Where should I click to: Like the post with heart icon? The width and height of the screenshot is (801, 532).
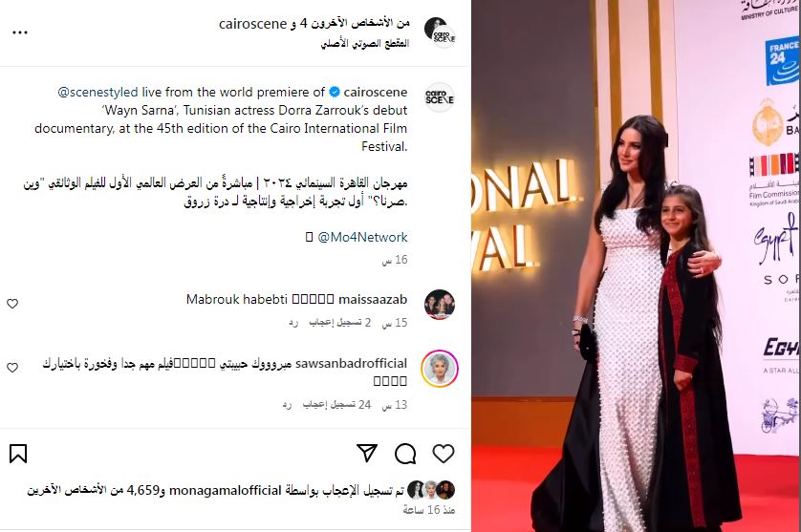point(443,454)
